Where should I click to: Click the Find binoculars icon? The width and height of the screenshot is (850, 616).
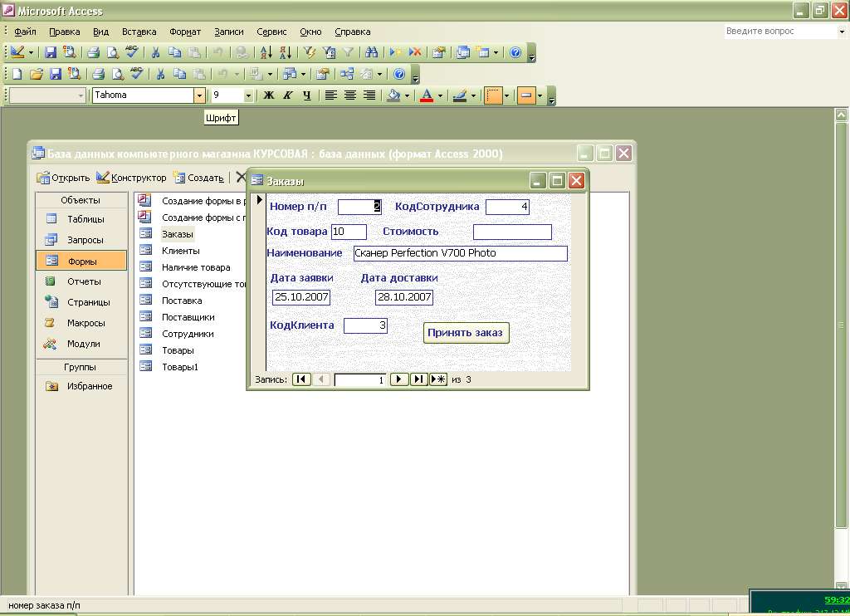372,52
